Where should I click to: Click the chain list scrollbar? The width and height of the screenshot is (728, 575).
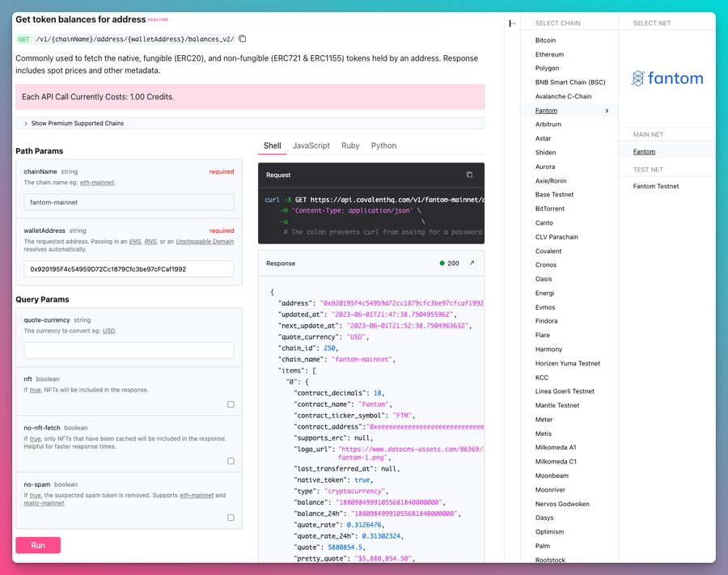pos(616,243)
